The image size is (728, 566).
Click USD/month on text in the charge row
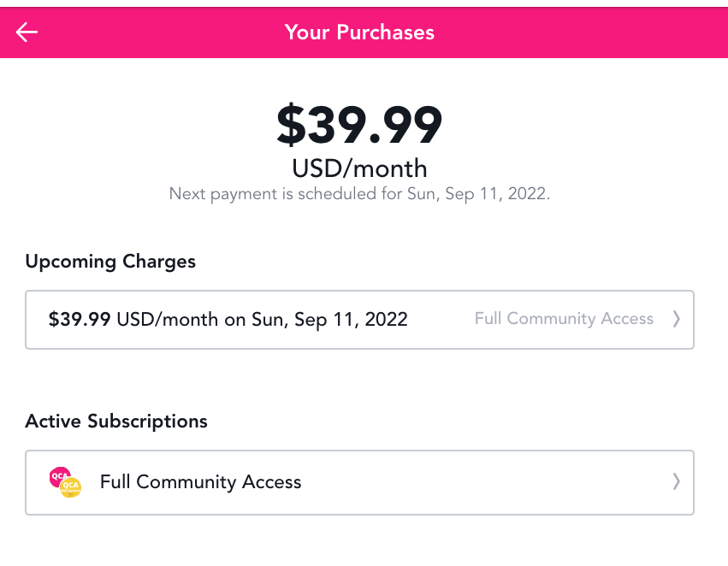[x=180, y=320]
